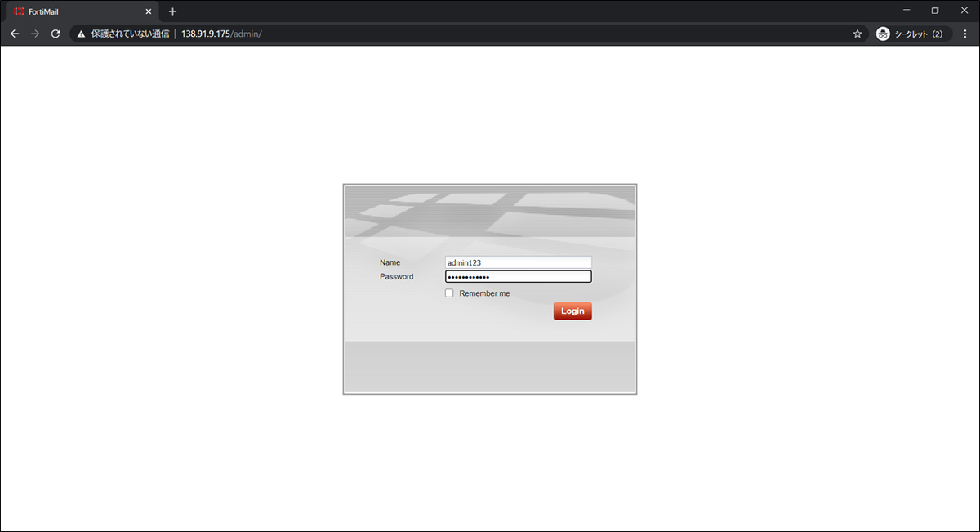The height and width of the screenshot is (532, 980).
Task: Click the browser forward arrow
Action: tap(35, 34)
